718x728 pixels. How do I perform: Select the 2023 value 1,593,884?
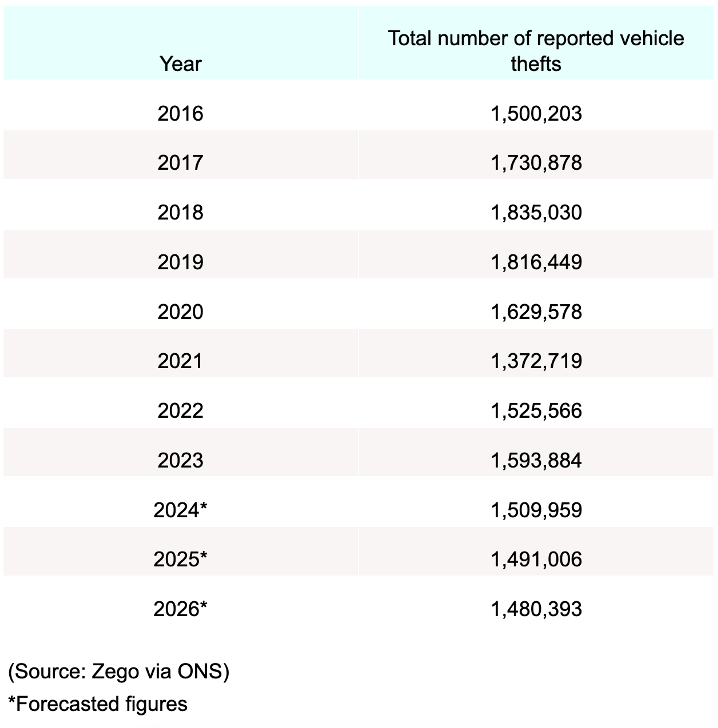(536, 460)
